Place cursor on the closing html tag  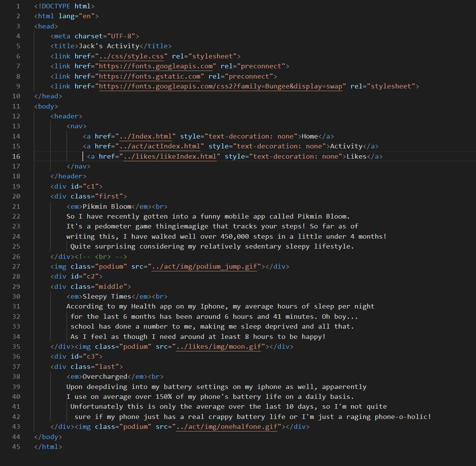coord(48,447)
